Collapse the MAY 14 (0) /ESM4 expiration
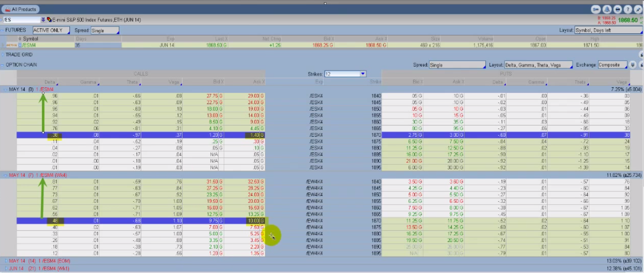This screenshot has width=644, height=273. pos(5,90)
